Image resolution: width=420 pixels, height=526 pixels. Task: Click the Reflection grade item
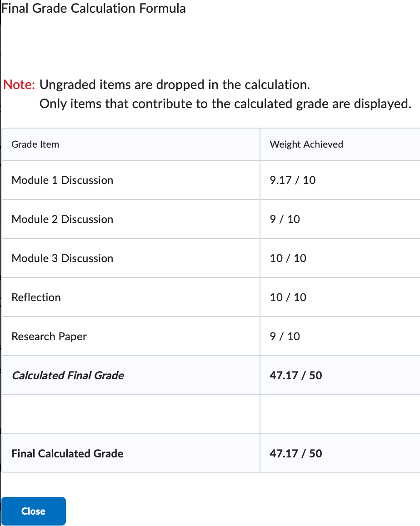pyautogui.click(x=36, y=298)
